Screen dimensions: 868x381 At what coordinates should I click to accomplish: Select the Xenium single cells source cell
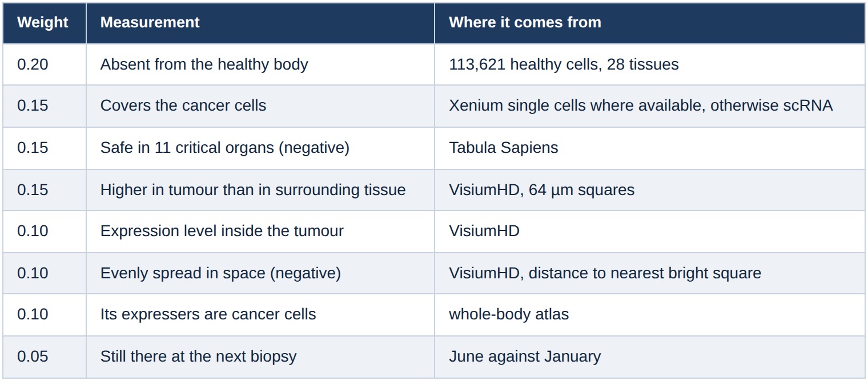point(650,106)
